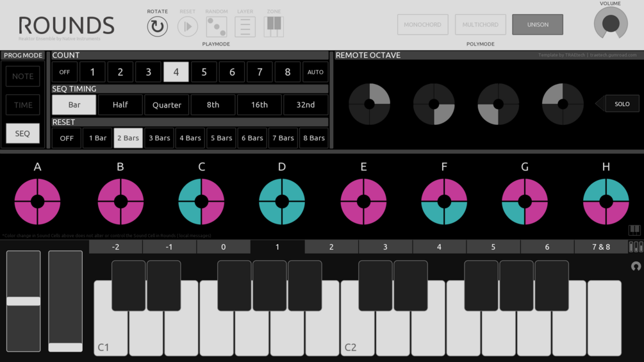
Task: Click the fourth Remote Octave dial
Action: point(563,104)
